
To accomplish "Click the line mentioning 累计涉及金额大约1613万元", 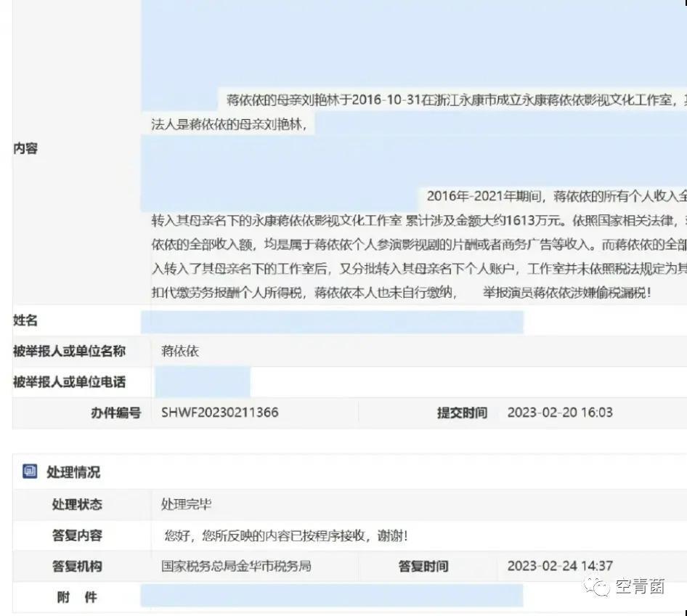I will tap(419, 220).
